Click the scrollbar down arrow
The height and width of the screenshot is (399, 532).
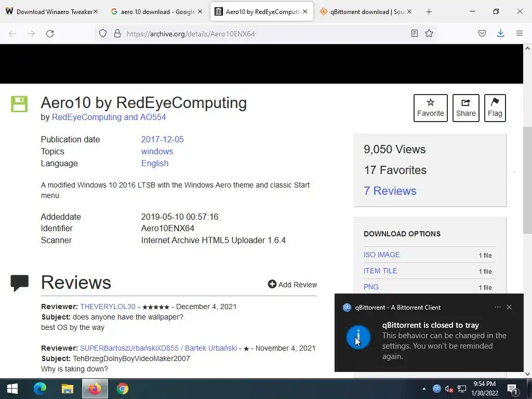(x=527, y=374)
